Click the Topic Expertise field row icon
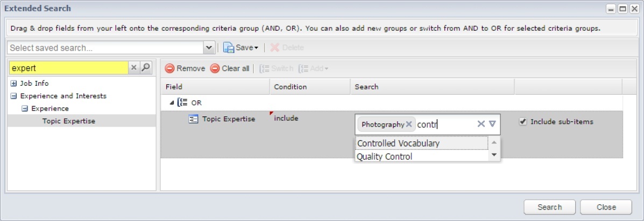Screen dimensions: 644x221 (193, 119)
